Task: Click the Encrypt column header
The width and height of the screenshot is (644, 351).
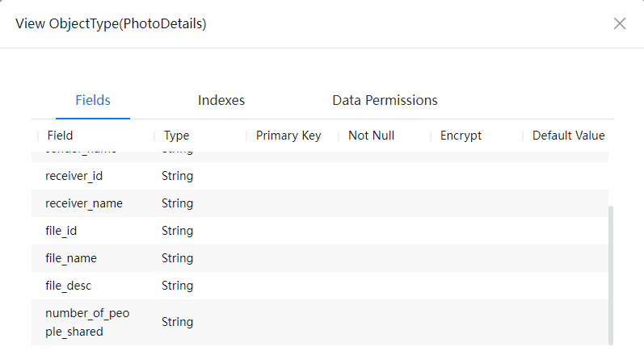Action: click(461, 136)
